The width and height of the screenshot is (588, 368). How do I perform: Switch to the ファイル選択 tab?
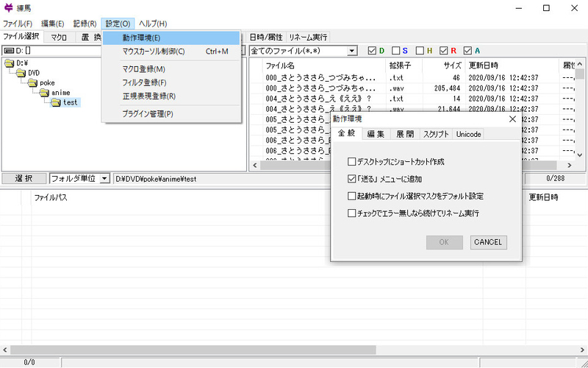click(22, 36)
